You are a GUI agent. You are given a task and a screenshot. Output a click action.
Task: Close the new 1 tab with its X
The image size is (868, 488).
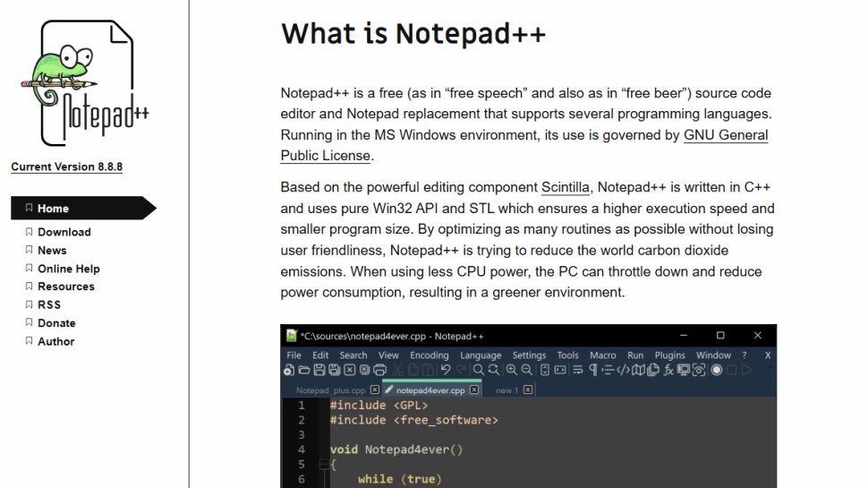pos(528,390)
